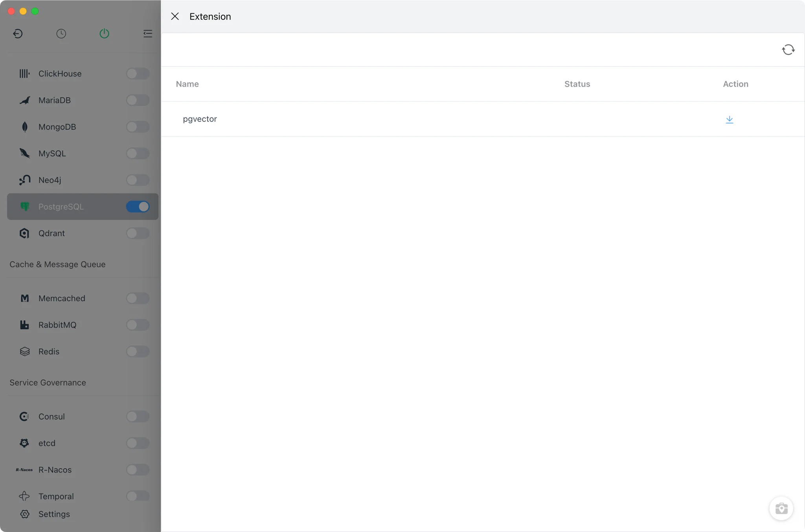This screenshot has height=532, width=805.
Task: Click the R-Nacos logo icon
Action: click(24, 470)
